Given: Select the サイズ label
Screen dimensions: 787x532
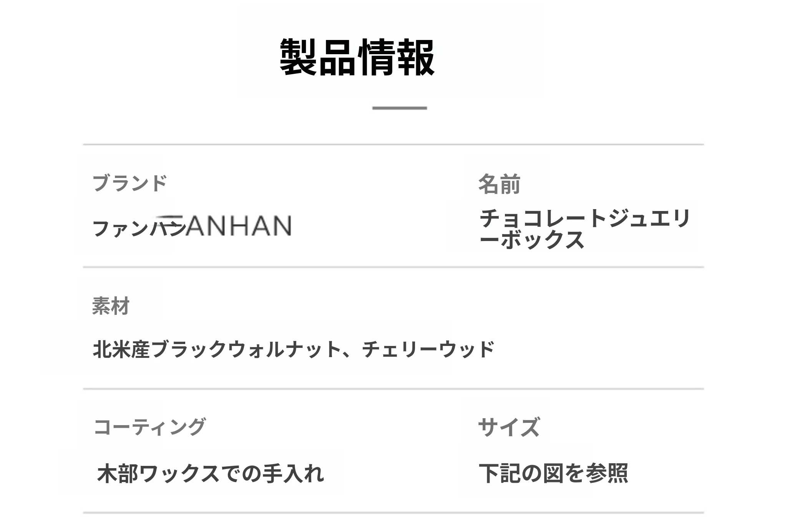Looking at the screenshot, I should (x=509, y=427).
